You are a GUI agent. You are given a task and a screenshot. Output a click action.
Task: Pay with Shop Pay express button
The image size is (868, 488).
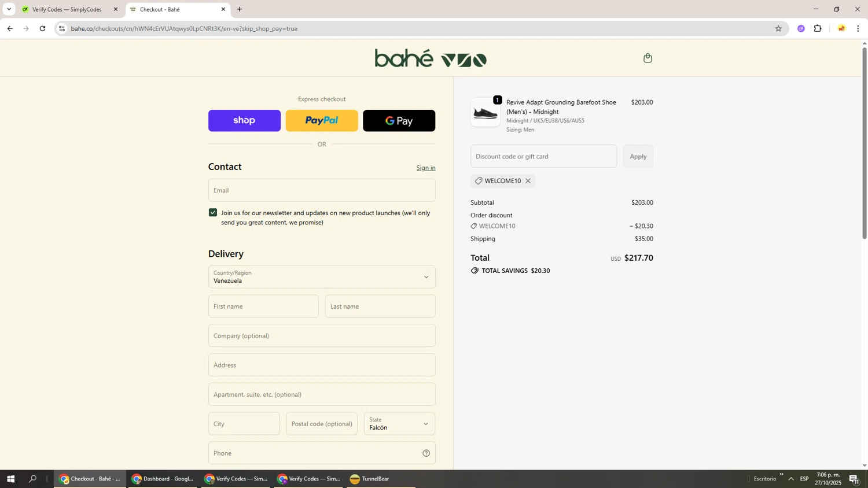[244, 120]
